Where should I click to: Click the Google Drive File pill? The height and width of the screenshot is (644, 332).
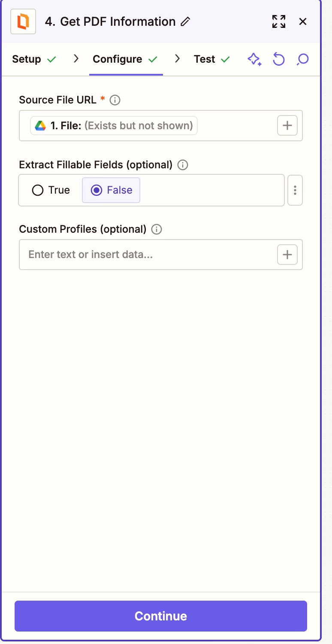click(114, 126)
